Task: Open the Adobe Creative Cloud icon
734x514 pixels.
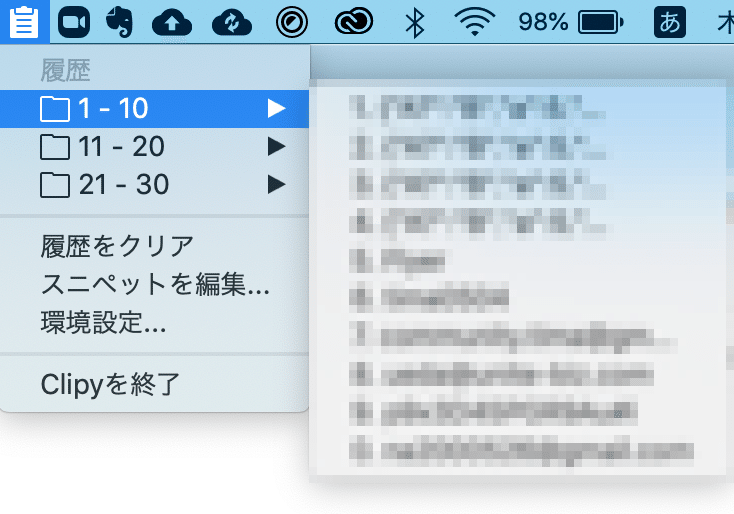Action: coord(354,22)
